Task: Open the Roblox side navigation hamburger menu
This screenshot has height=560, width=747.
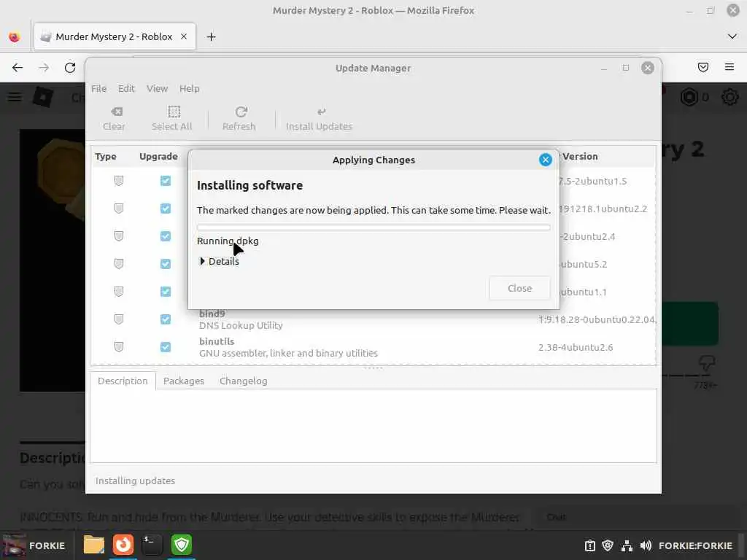Action: coord(15,97)
